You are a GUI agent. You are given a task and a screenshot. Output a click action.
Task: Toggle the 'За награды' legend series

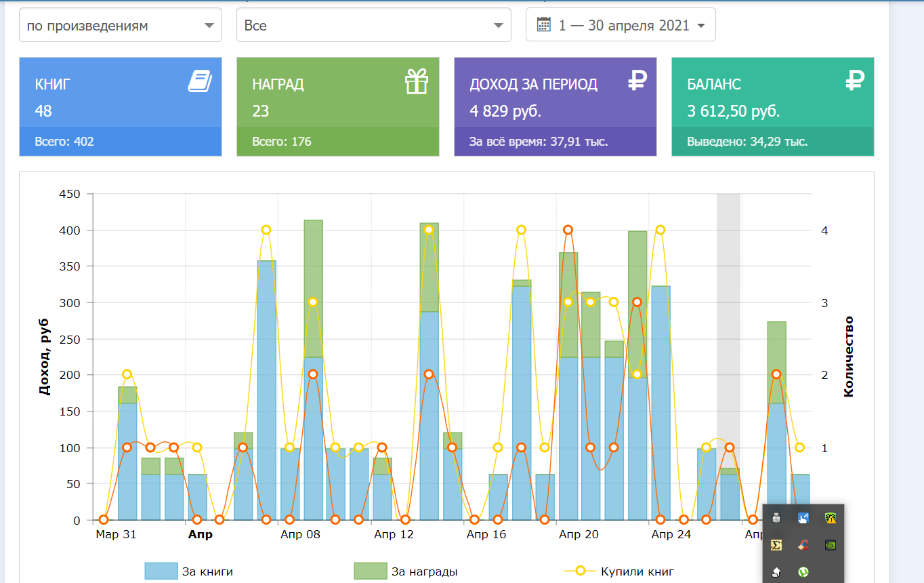pos(424,571)
